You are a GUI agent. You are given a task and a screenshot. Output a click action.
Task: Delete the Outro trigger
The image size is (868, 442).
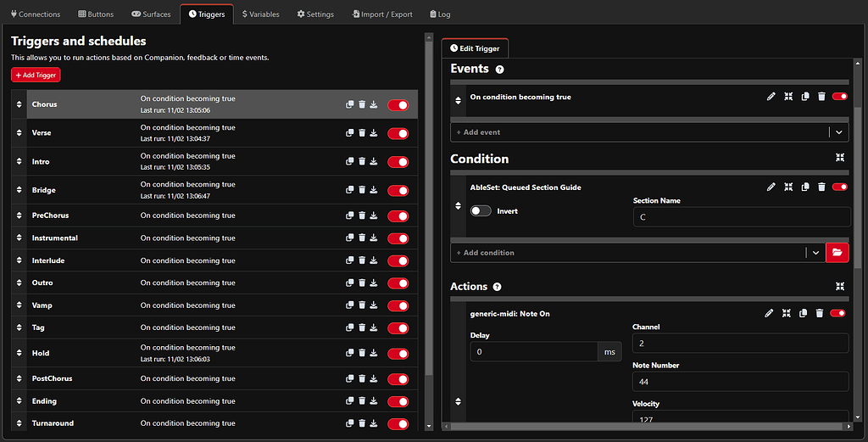(x=362, y=283)
